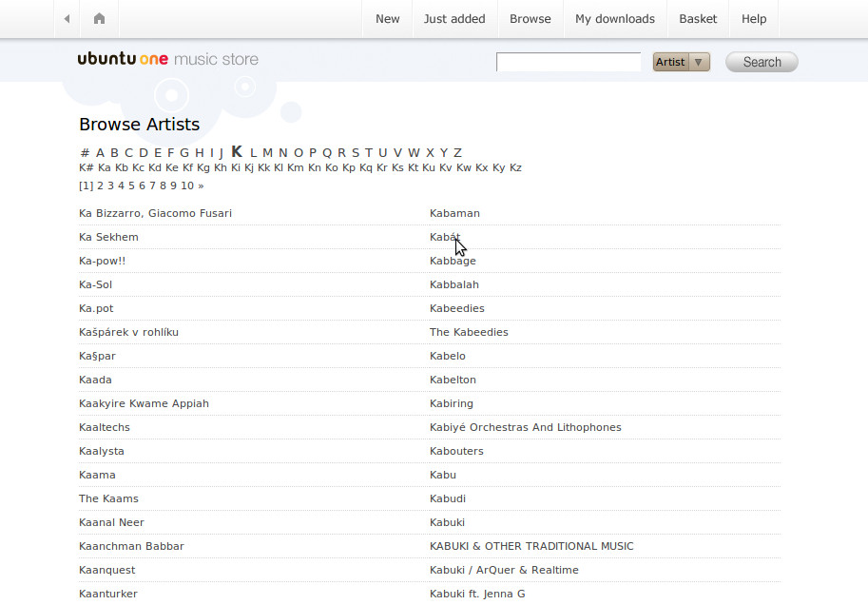
Task: Open artist Ka§par
Action: (x=97, y=356)
